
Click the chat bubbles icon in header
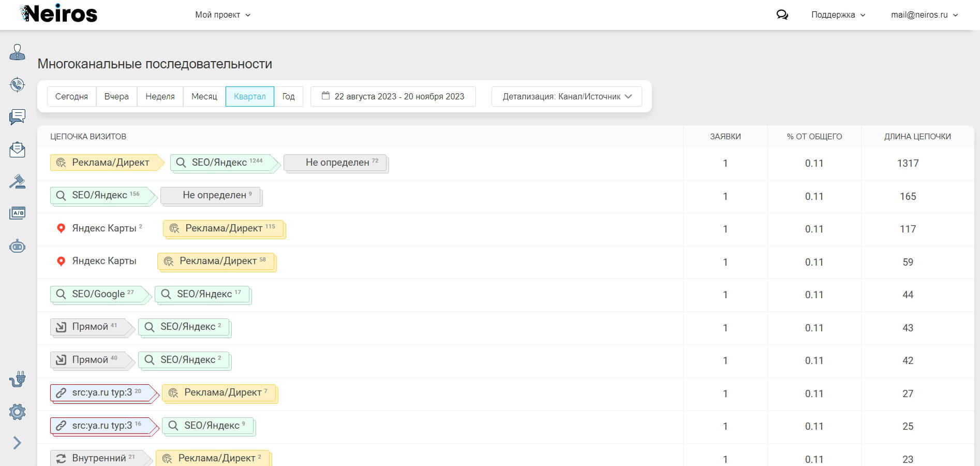pos(782,15)
